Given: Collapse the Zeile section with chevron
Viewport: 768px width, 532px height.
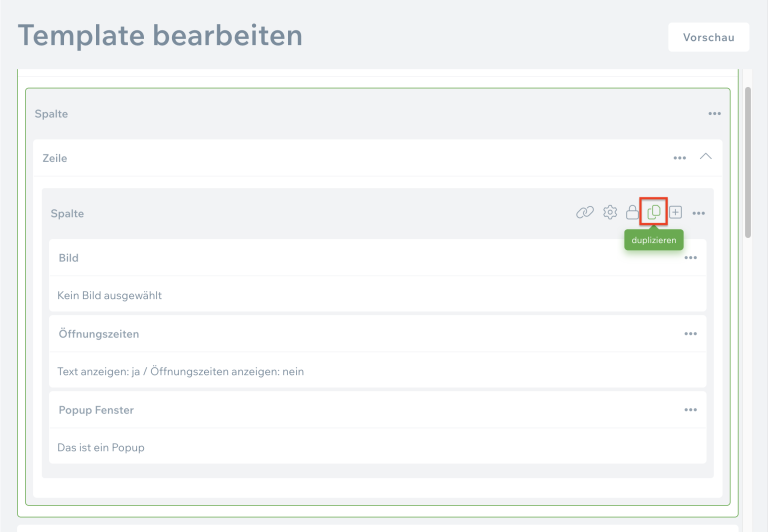Looking at the screenshot, I should (x=706, y=157).
